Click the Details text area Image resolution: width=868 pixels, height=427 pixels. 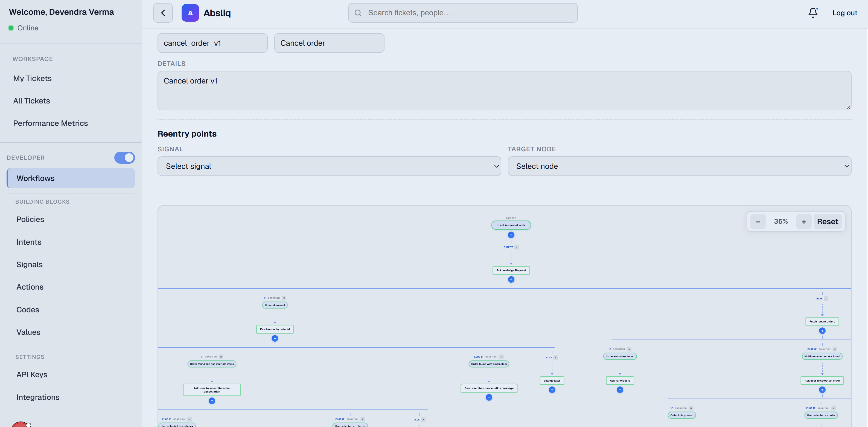point(505,90)
